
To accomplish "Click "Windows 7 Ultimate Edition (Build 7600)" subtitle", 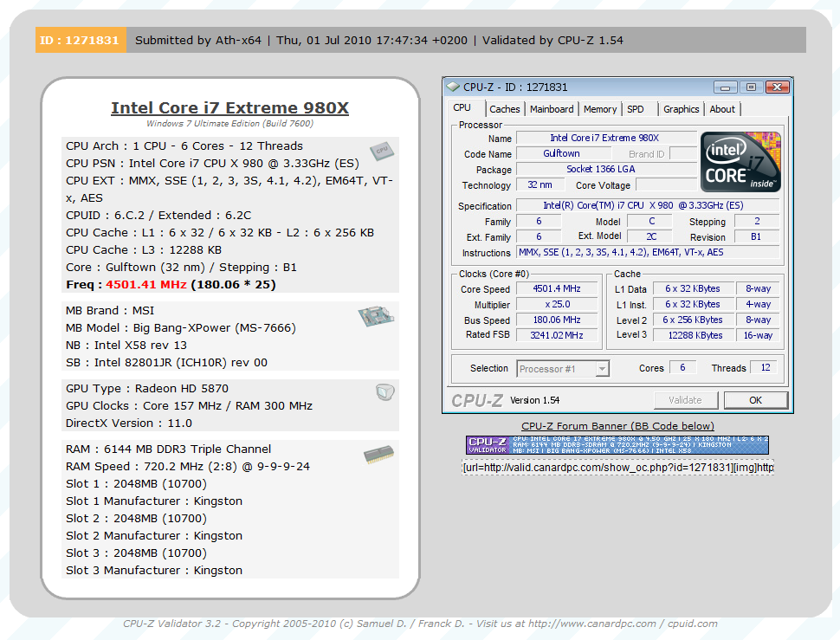I will click(229, 123).
